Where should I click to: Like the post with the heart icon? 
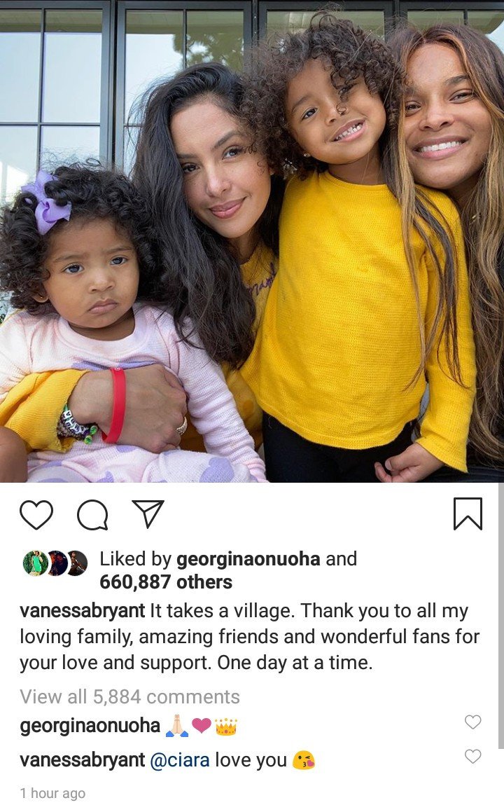pyautogui.click(x=36, y=514)
